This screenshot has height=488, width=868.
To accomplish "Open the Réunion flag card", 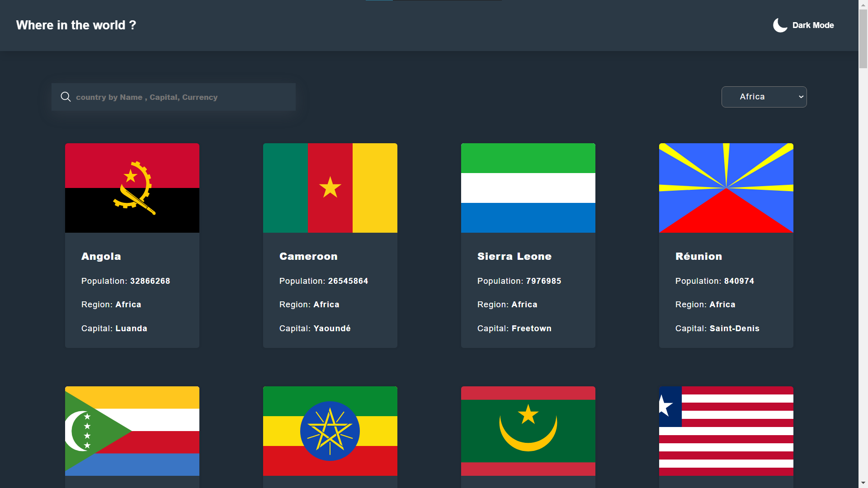I will coord(726,188).
